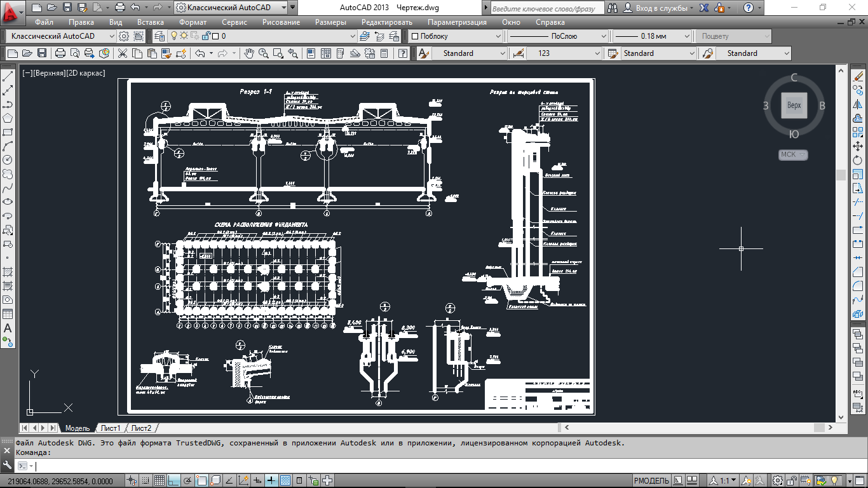The height and width of the screenshot is (488, 868).
Task: Toggle Object Snap in status bar
Action: 201,481
